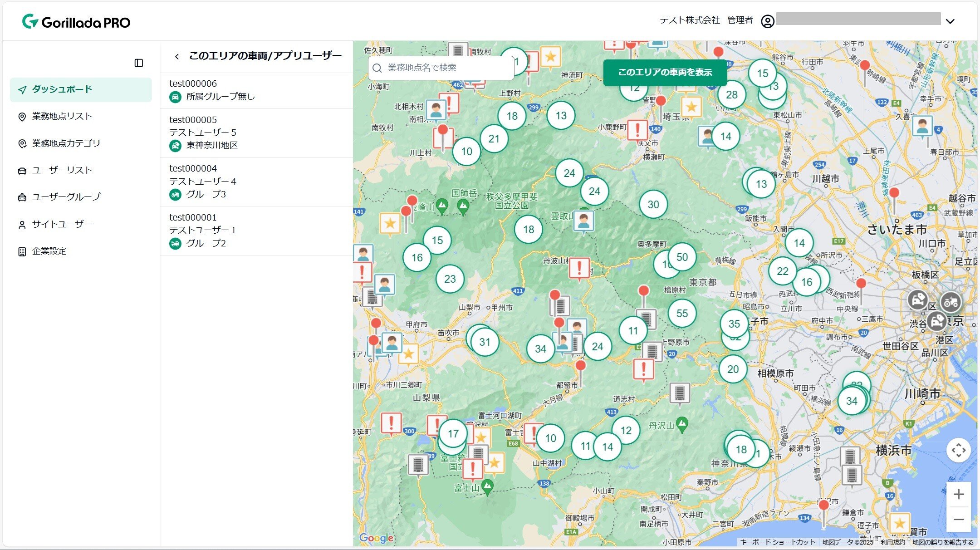Open the account dropdown chevron
Image resolution: width=980 pixels, height=550 pixels.
pos(950,21)
